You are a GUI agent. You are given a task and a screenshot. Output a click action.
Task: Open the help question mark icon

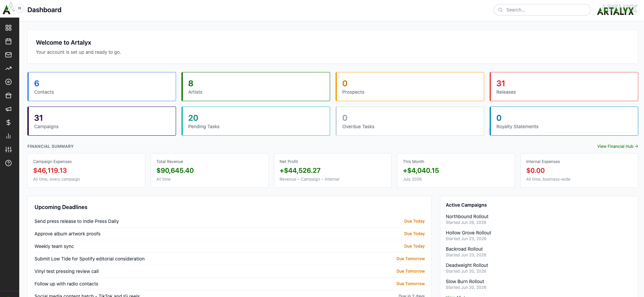(x=8, y=163)
